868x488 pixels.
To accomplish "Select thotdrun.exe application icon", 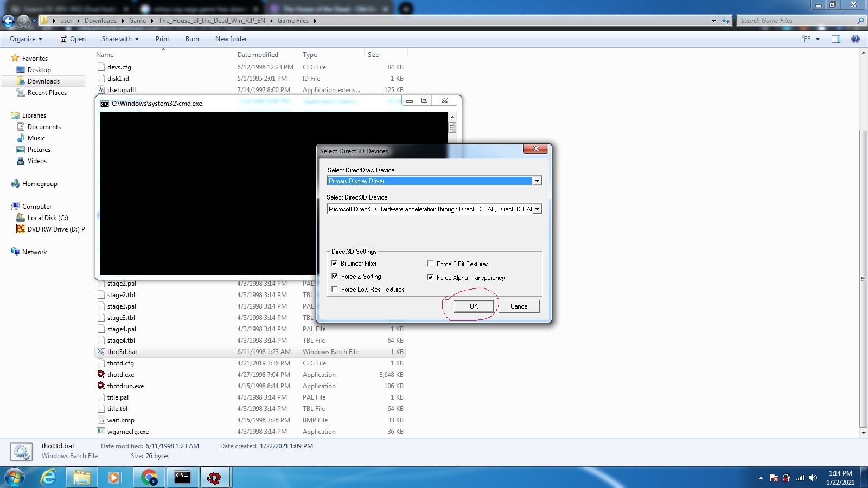I will tap(101, 386).
